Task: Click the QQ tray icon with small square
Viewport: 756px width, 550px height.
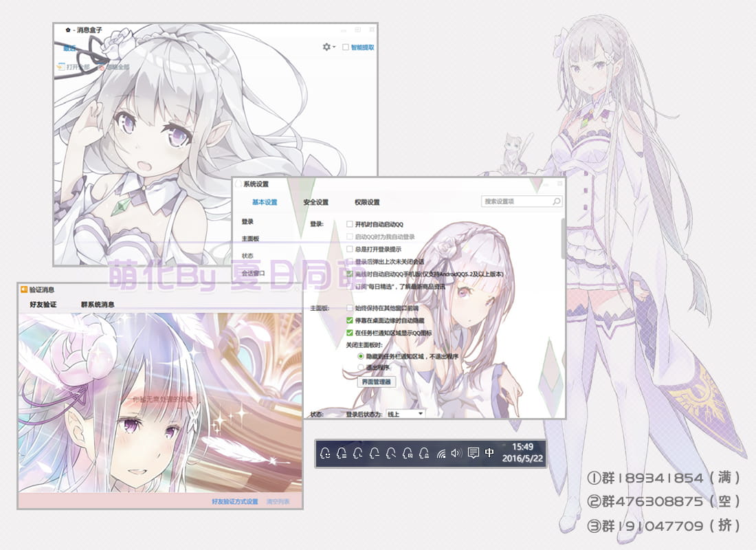Action: tap(408, 453)
